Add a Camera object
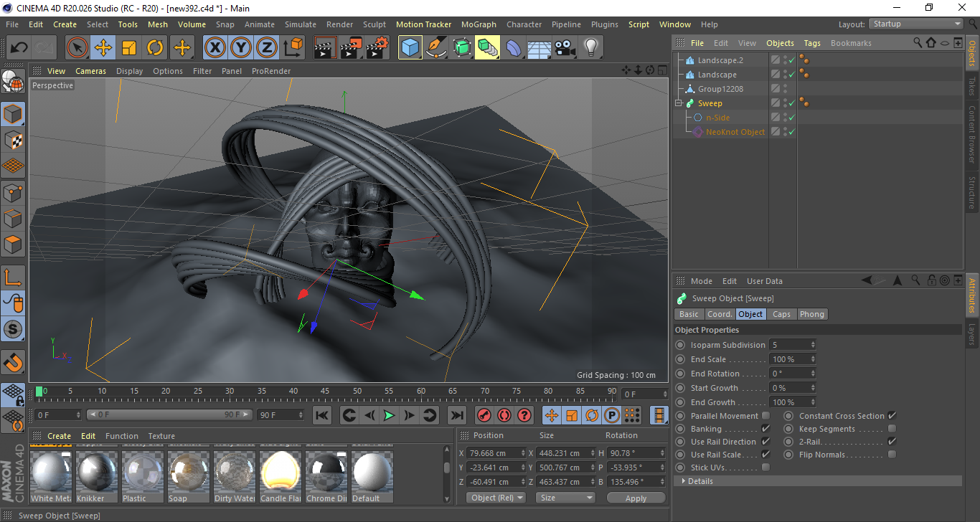The image size is (980, 522). (x=565, y=48)
